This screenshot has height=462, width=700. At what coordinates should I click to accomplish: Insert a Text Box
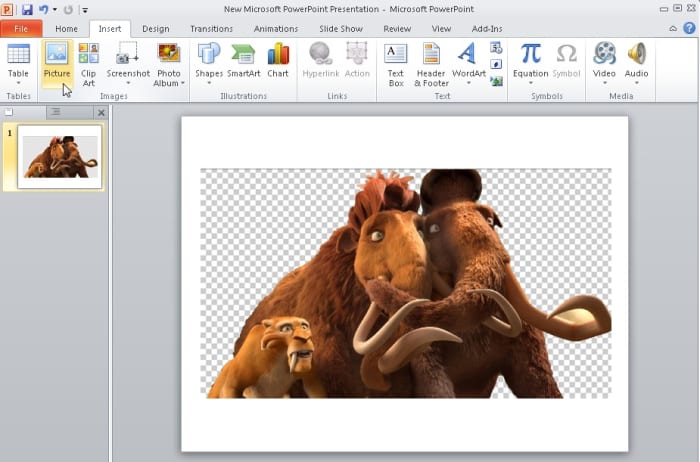click(x=396, y=64)
